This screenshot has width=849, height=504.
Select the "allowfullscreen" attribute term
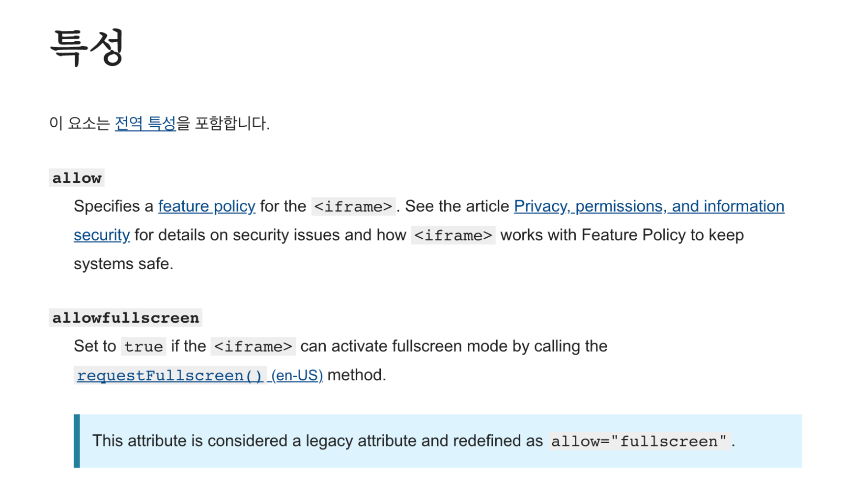125,318
